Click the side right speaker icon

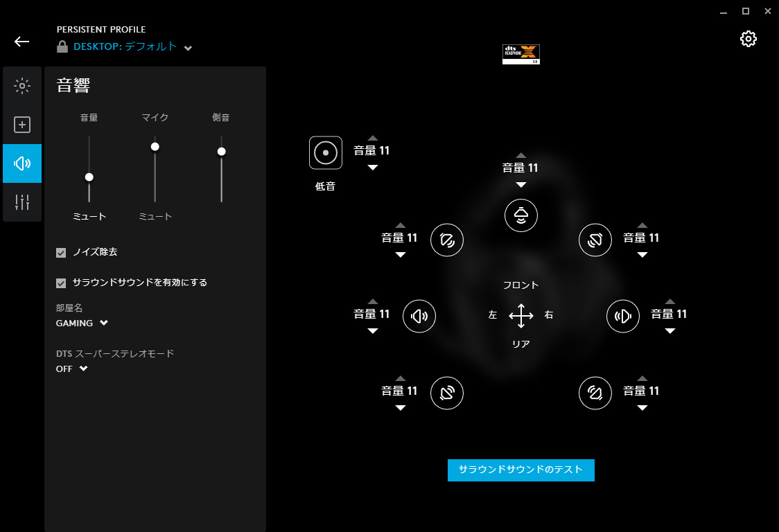coord(622,316)
